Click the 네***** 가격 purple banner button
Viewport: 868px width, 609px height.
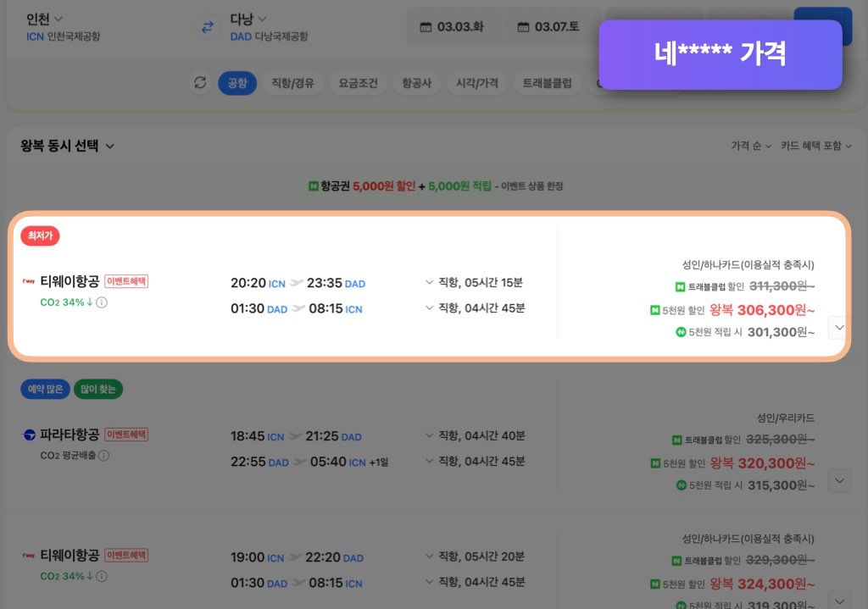click(720, 54)
